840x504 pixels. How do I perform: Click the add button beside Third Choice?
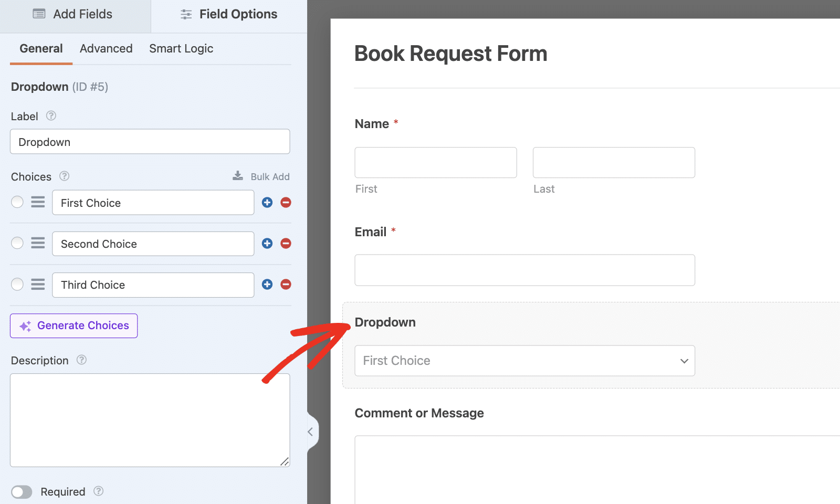point(267,285)
